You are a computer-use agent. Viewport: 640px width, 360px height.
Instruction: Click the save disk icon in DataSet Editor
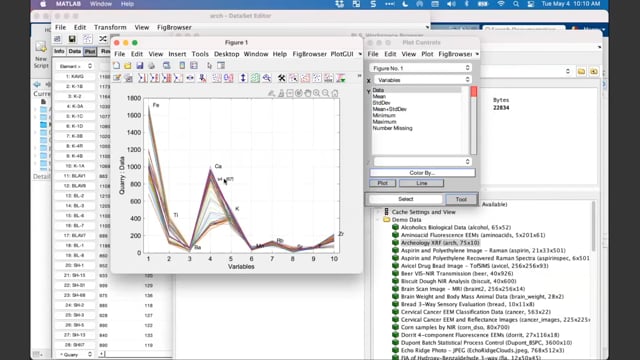(x=72, y=39)
